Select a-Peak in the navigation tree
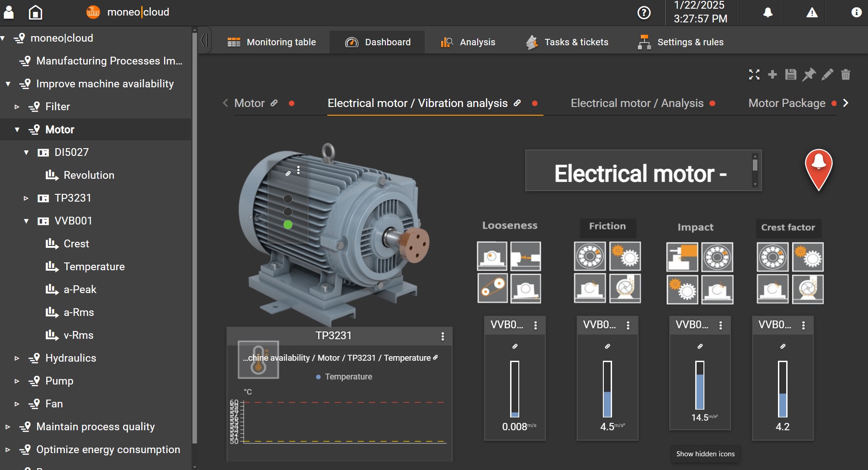This screenshot has width=868, height=470. 80,289
